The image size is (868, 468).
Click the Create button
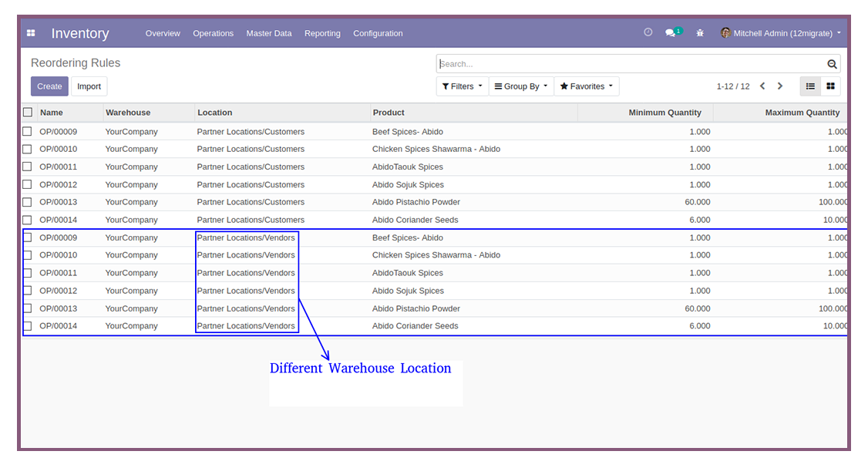point(49,86)
